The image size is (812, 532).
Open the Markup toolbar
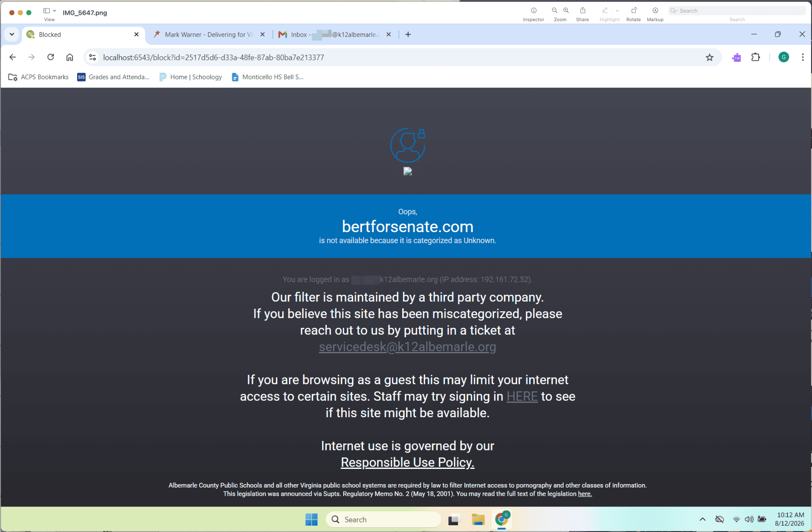coord(655,10)
